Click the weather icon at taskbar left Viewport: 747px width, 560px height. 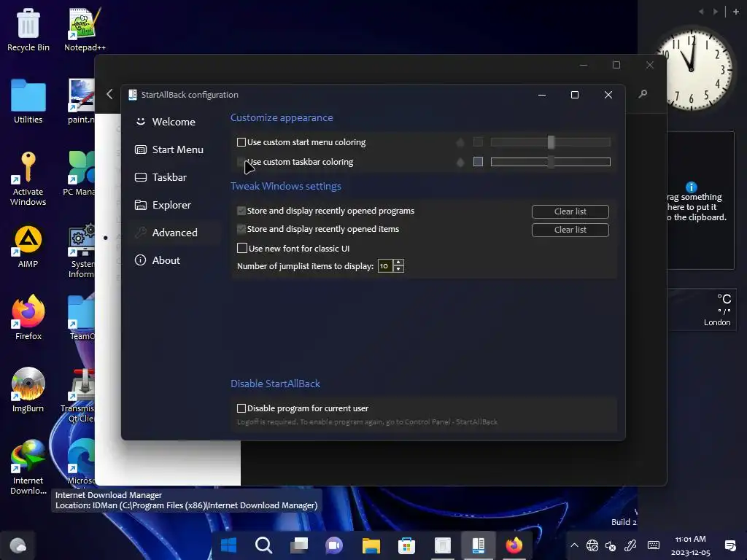[18, 545]
